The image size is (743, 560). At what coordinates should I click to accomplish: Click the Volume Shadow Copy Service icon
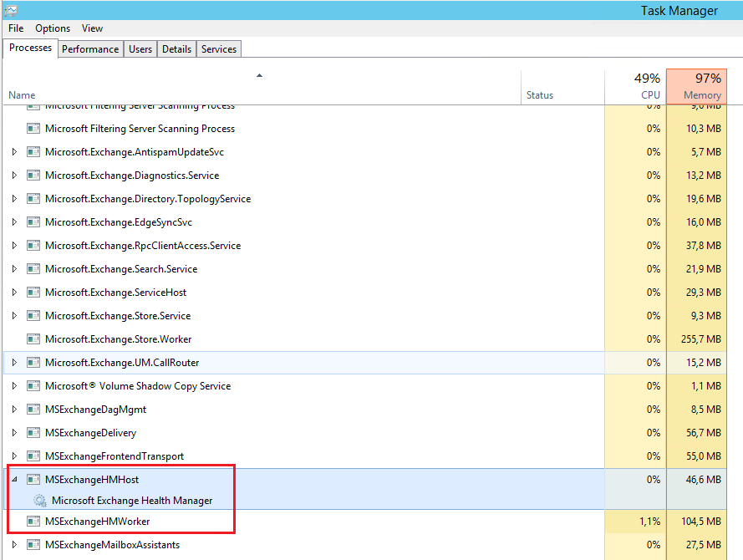[x=33, y=386]
